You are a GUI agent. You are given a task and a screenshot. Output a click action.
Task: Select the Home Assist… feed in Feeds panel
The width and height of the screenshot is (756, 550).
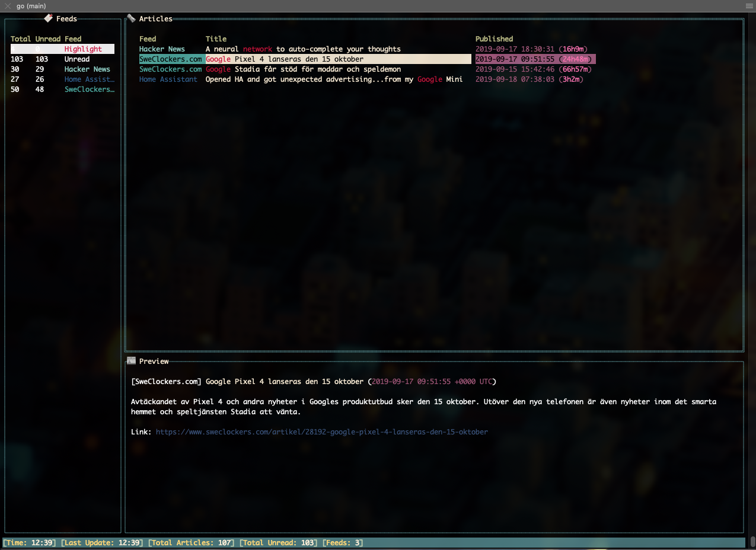point(89,79)
